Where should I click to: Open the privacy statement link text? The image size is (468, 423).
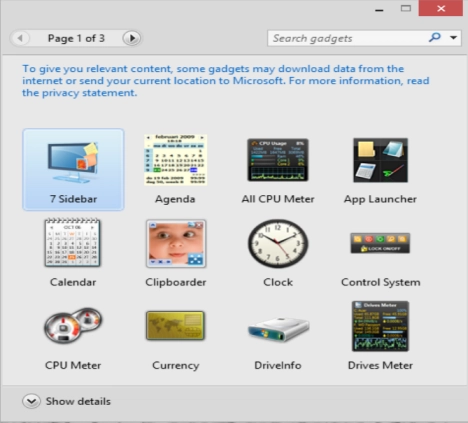point(79,93)
